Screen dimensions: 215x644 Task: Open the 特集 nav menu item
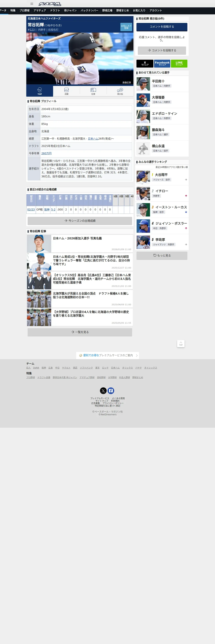[13, 11]
